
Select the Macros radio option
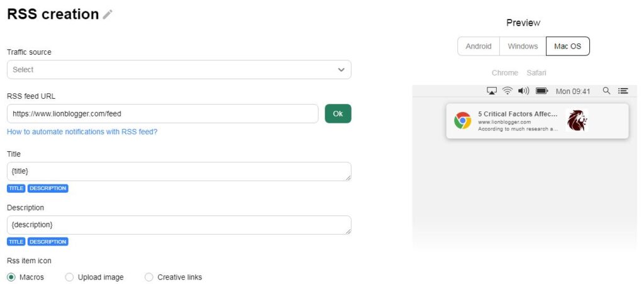coord(11,277)
